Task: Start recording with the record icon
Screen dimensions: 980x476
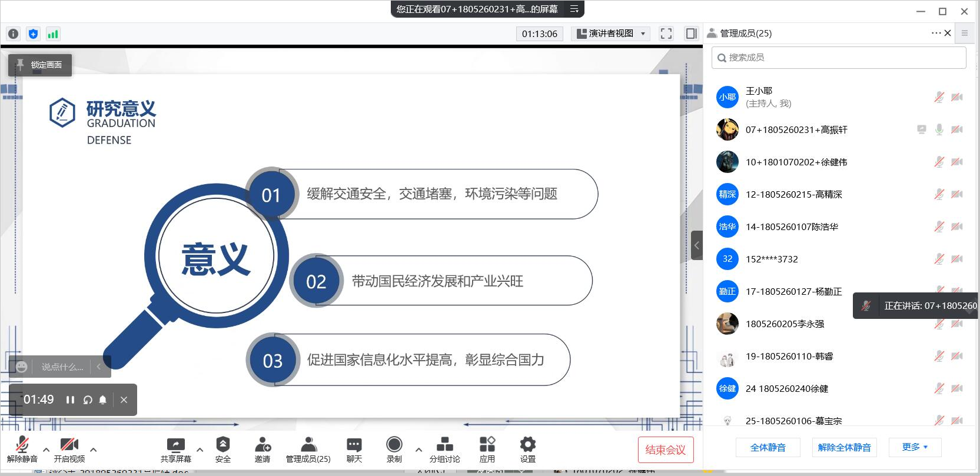Action: (x=394, y=445)
